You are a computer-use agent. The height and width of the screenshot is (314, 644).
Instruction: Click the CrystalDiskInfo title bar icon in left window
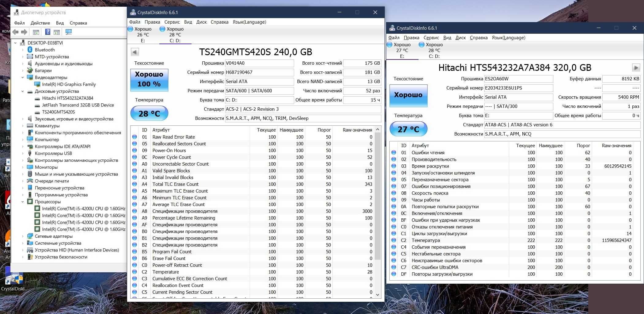[x=133, y=12]
